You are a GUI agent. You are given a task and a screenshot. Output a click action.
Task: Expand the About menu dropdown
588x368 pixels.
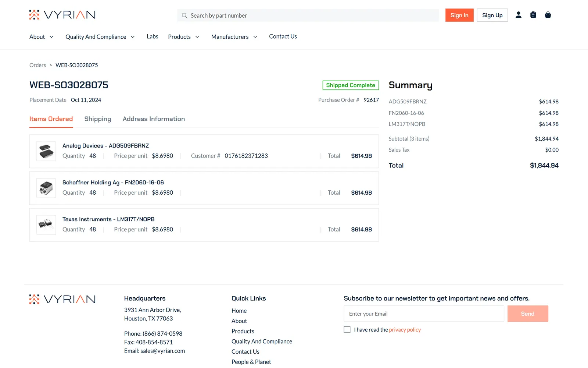click(42, 37)
